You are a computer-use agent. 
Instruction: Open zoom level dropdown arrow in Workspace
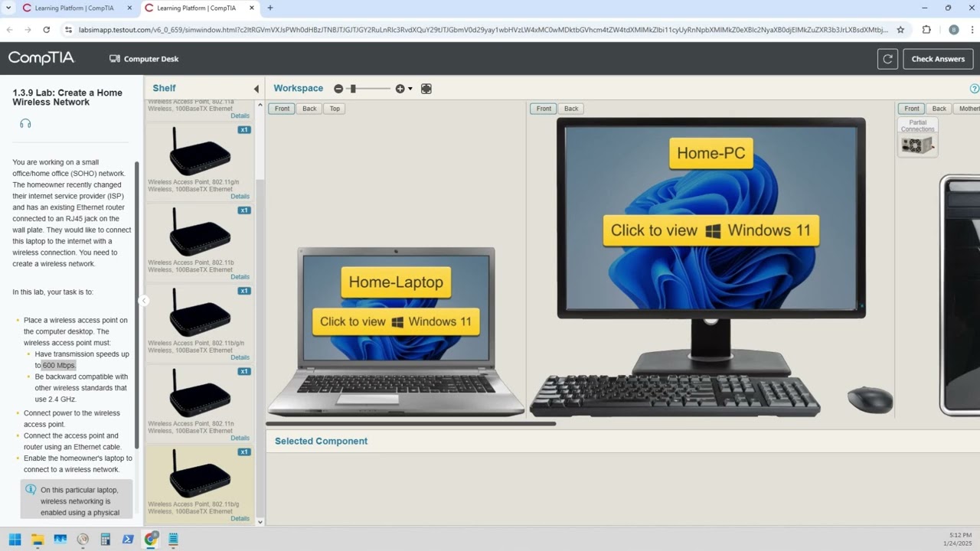point(410,89)
